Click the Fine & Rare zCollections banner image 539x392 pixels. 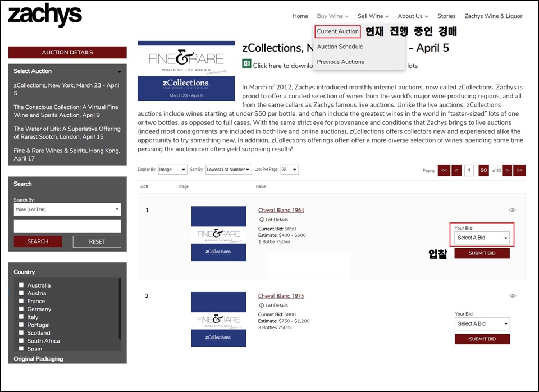click(186, 71)
